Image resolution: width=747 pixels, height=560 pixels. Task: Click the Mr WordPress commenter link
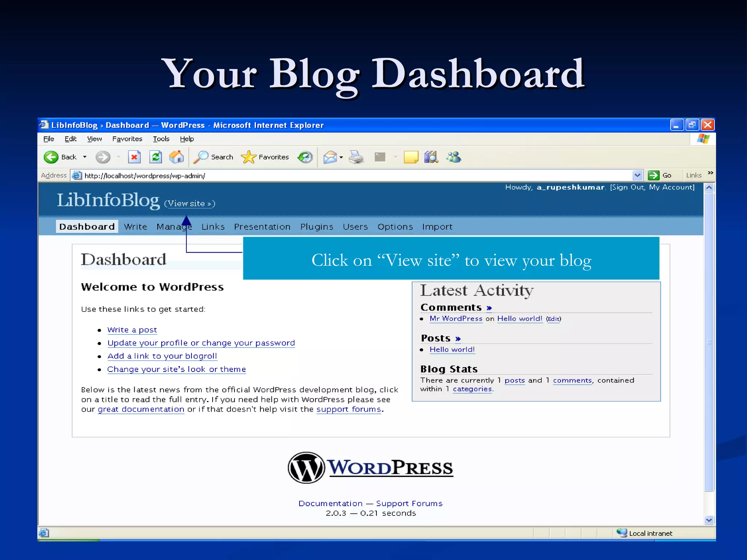456,318
